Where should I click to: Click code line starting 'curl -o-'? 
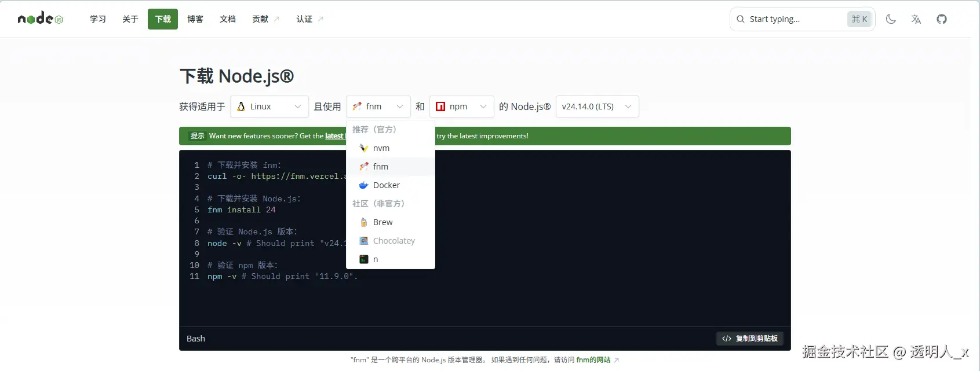point(277,176)
